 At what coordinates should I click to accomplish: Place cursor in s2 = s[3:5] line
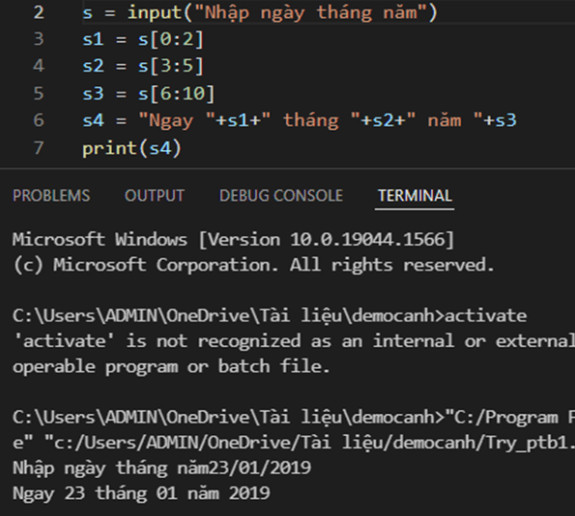click(143, 66)
